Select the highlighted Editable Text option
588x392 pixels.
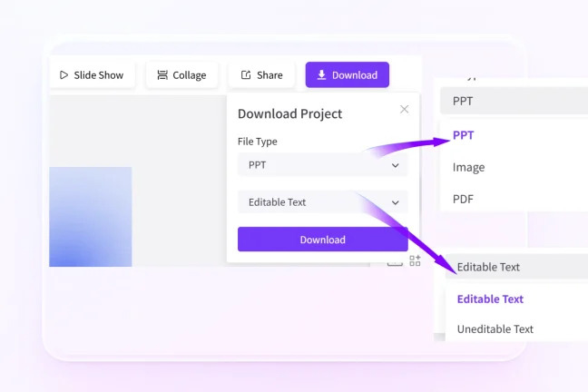coord(490,299)
